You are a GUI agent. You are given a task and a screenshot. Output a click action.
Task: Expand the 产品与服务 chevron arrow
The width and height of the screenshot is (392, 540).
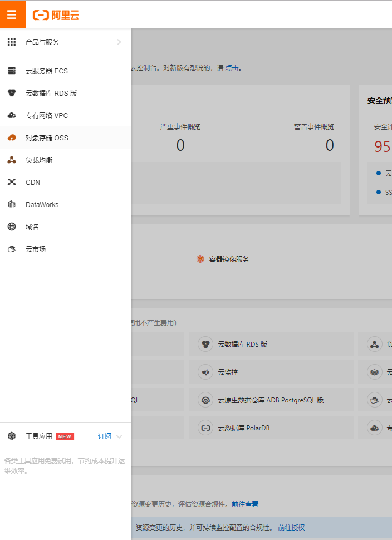point(119,42)
